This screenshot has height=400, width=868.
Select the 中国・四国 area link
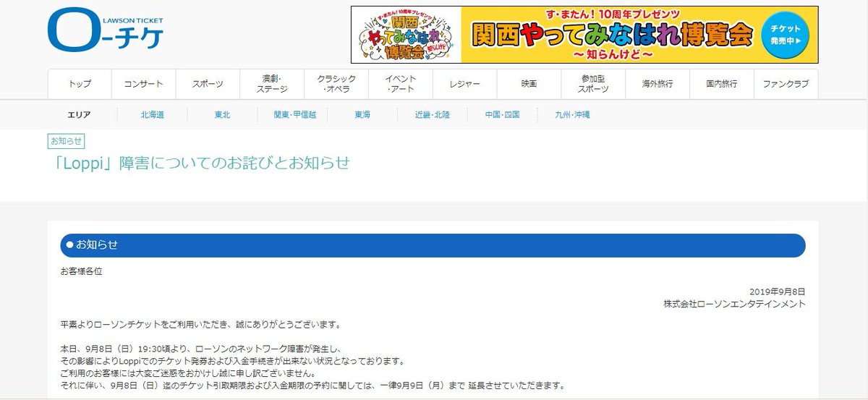[502, 115]
